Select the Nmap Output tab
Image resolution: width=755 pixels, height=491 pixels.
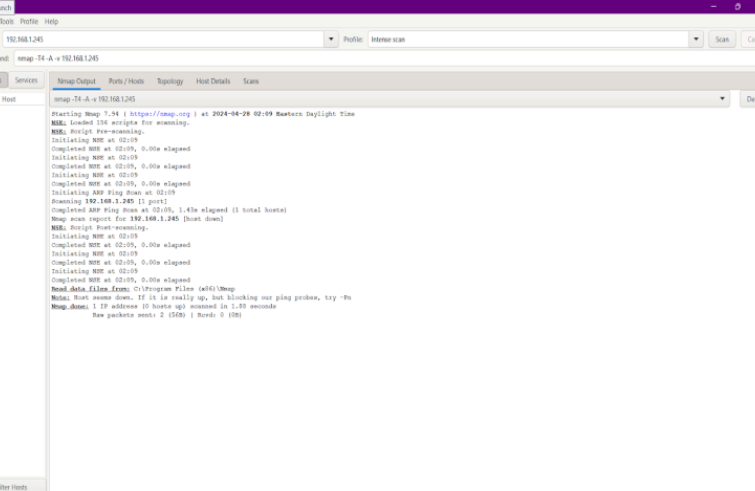tap(76, 81)
